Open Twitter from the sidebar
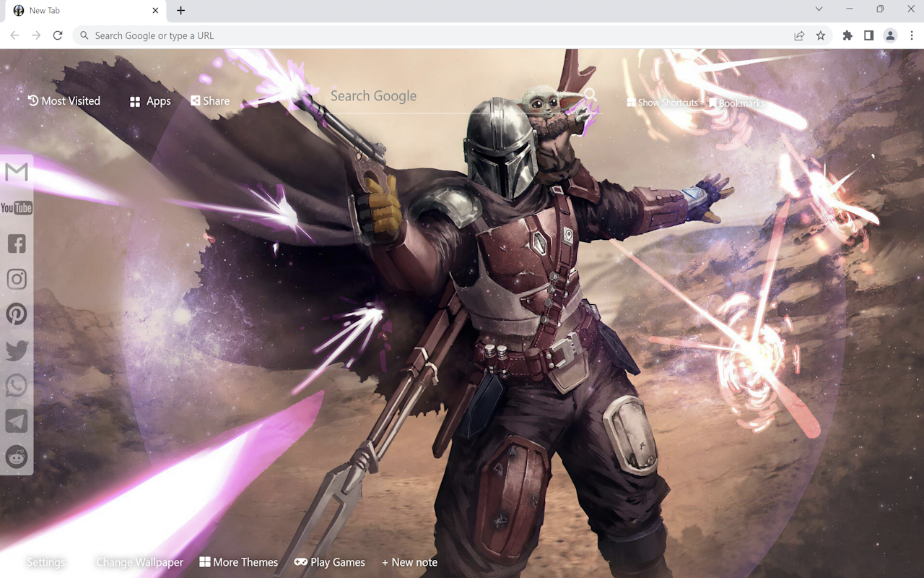This screenshot has width=924, height=578. (x=16, y=350)
